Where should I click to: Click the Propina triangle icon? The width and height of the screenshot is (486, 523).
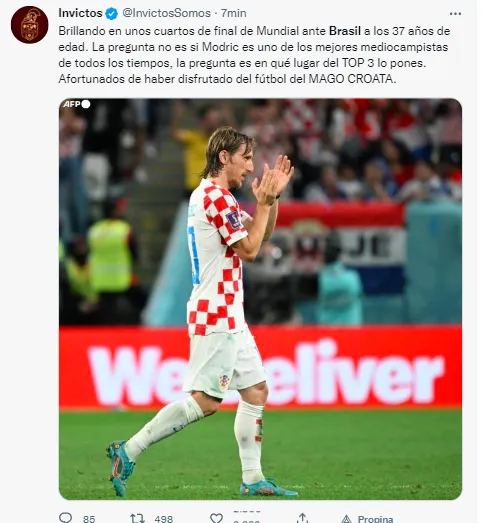point(346,519)
